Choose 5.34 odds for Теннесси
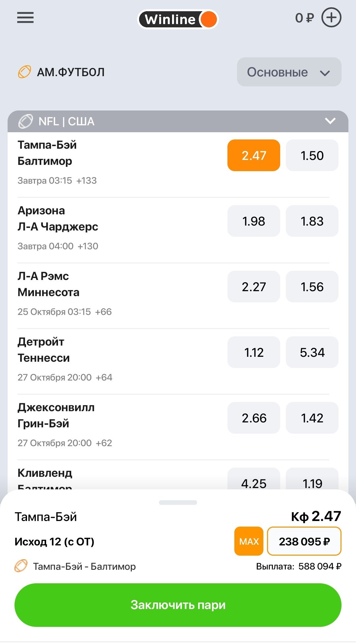Image resolution: width=356 pixels, height=644 pixels. (312, 352)
